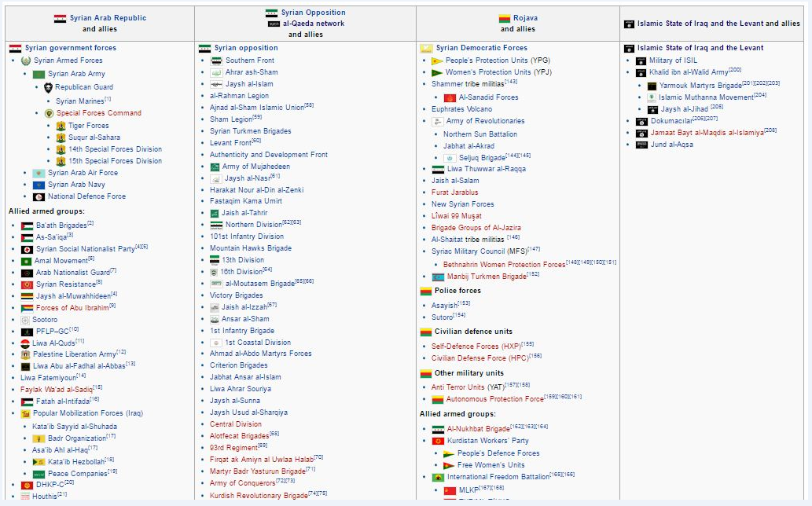Screen dimensions: 812x506
Task: Open the Jaysh al-Islam link
Action: tap(250, 83)
